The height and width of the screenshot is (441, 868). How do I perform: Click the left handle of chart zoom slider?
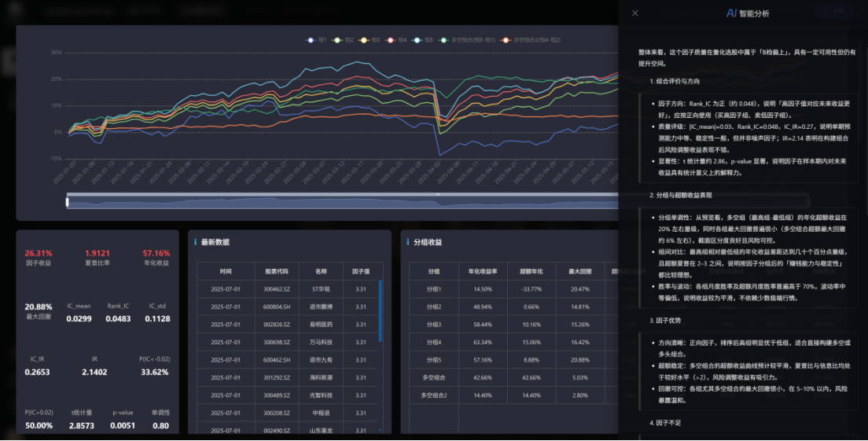tap(68, 202)
